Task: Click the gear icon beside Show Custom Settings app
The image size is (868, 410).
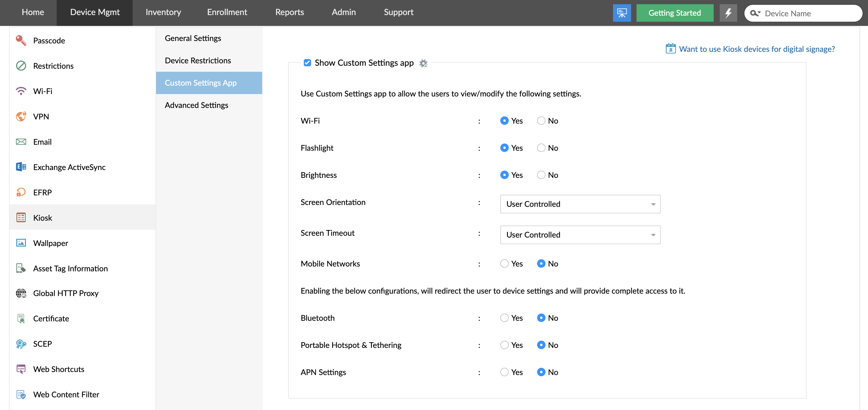Action: click(x=423, y=63)
